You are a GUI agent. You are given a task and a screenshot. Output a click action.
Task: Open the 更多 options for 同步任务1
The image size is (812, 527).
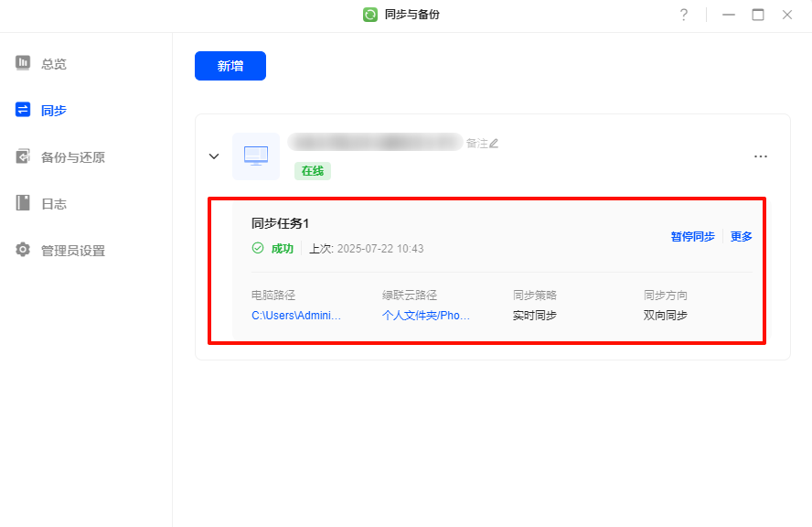(x=742, y=236)
